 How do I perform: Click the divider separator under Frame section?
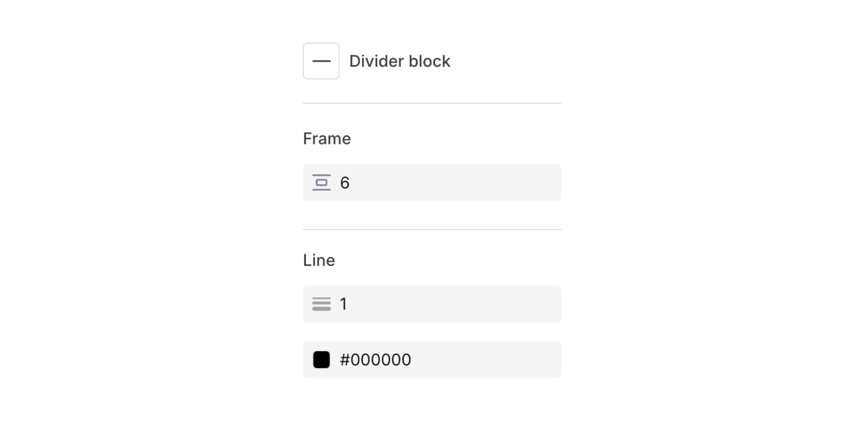(x=432, y=229)
